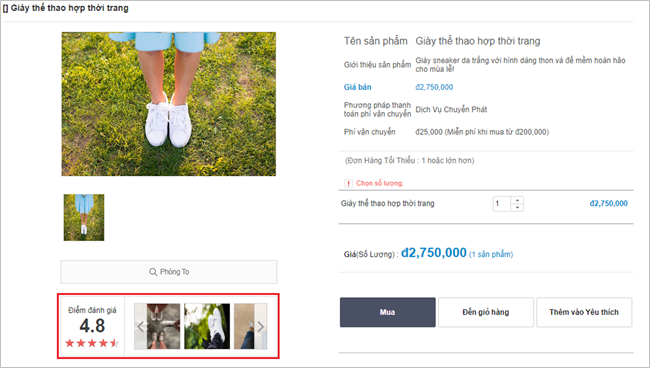Click the blue Giá bán label

tap(357, 87)
